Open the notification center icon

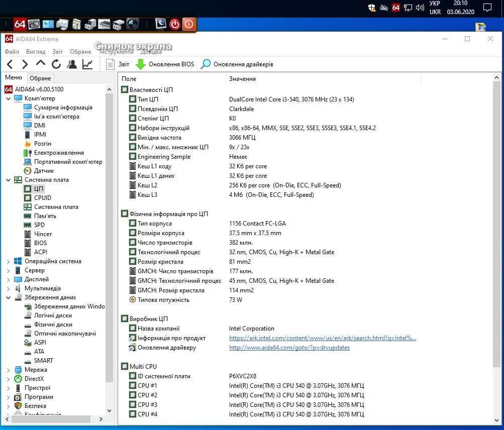coord(487,8)
